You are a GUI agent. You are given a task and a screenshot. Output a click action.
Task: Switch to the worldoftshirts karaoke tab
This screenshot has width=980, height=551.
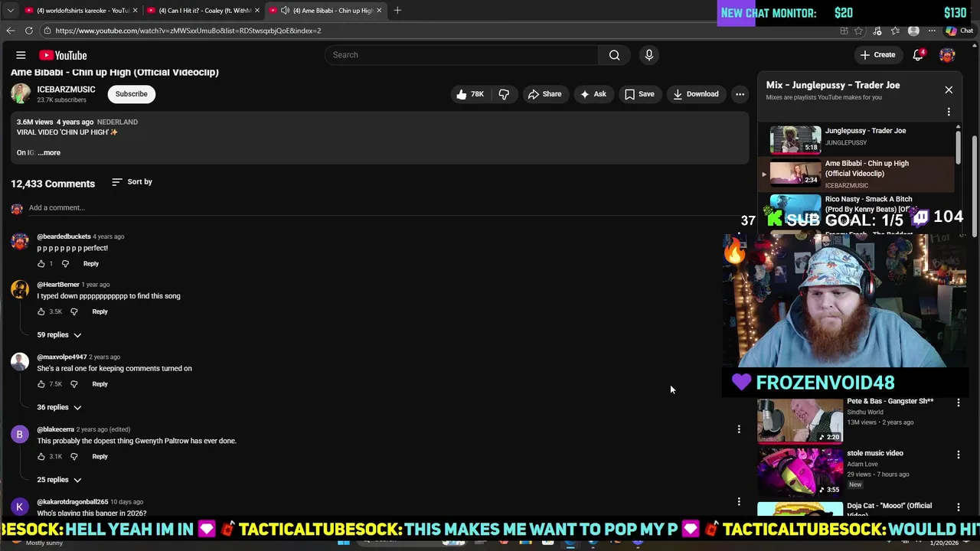tap(81, 11)
